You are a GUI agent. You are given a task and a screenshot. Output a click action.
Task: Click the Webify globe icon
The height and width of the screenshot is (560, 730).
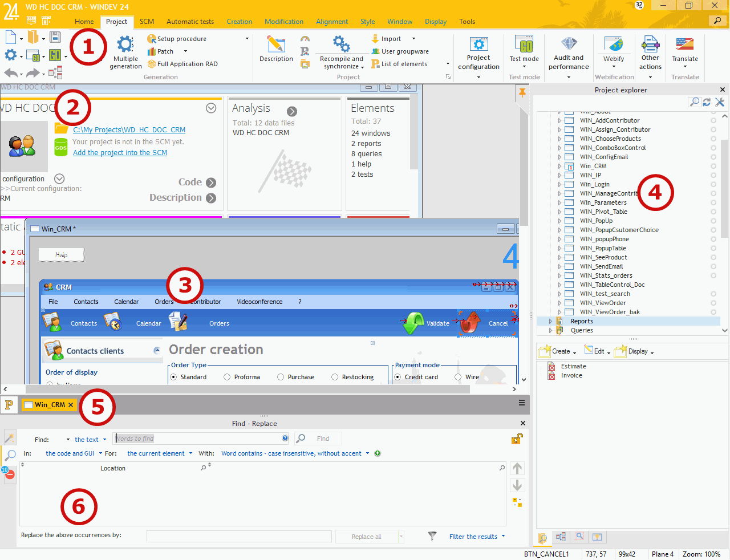[x=614, y=44]
